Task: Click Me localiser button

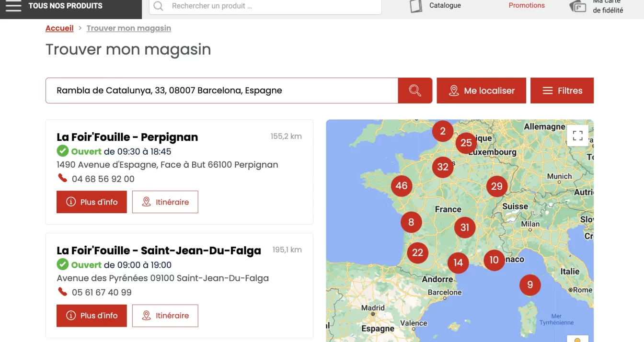Action: click(x=481, y=91)
